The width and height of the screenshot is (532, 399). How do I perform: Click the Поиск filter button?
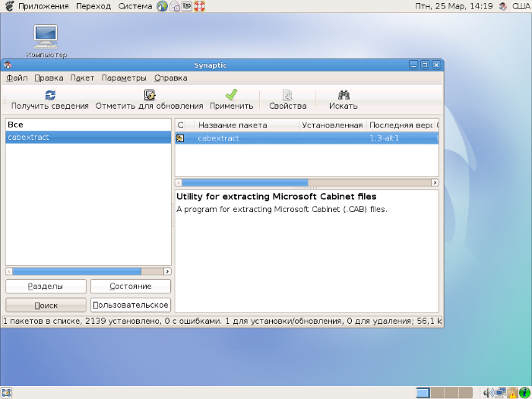(46, 305)
